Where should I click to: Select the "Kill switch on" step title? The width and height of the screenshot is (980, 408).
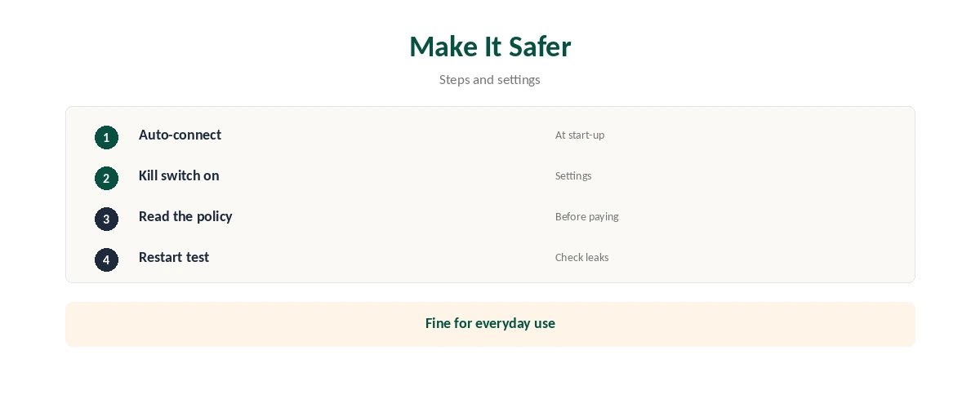click(x=179, y=175)
